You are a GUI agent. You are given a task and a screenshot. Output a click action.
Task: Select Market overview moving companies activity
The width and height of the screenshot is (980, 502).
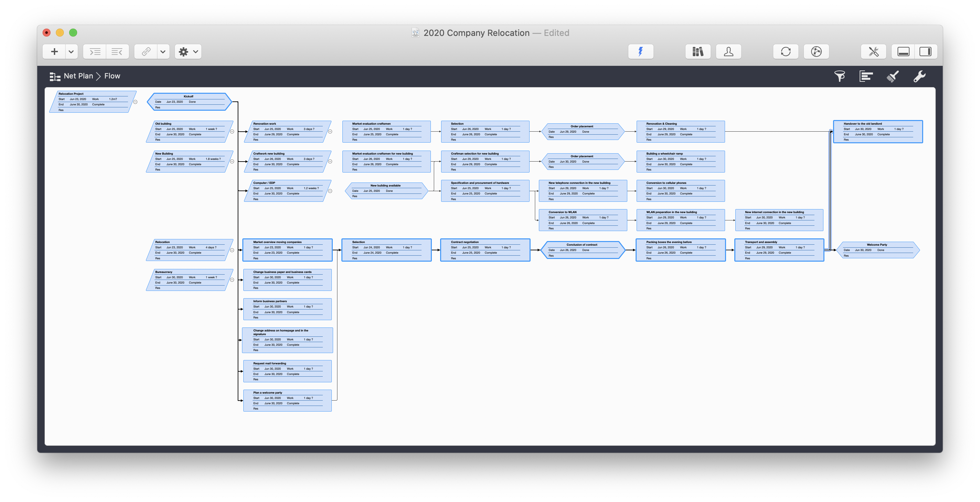pos(287,250)
